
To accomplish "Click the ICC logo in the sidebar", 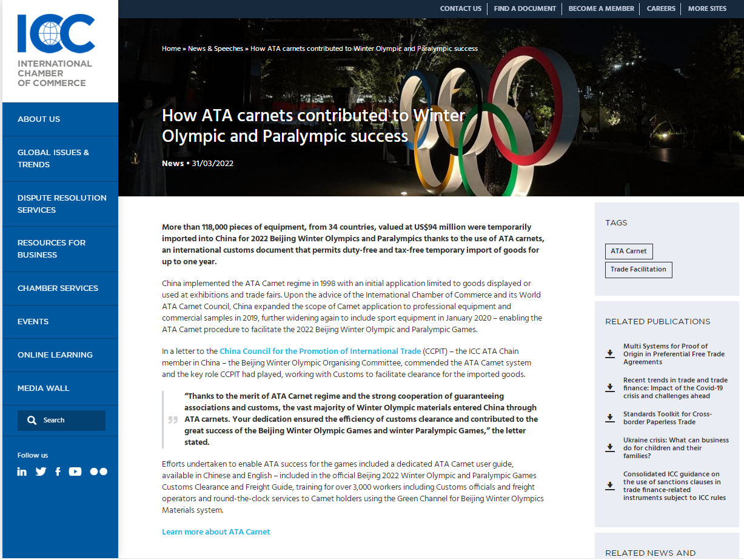I will click(56, 51).
